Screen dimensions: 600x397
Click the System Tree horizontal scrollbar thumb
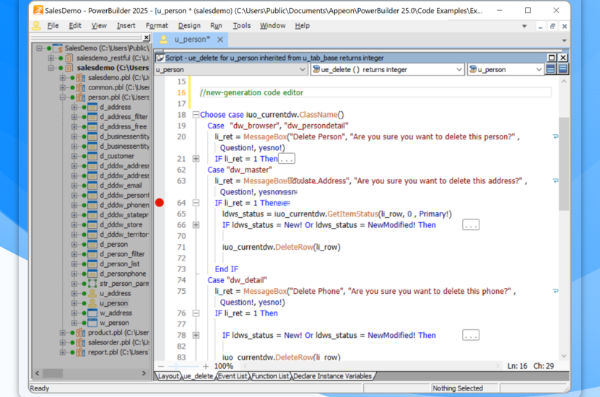click(53, 373)
